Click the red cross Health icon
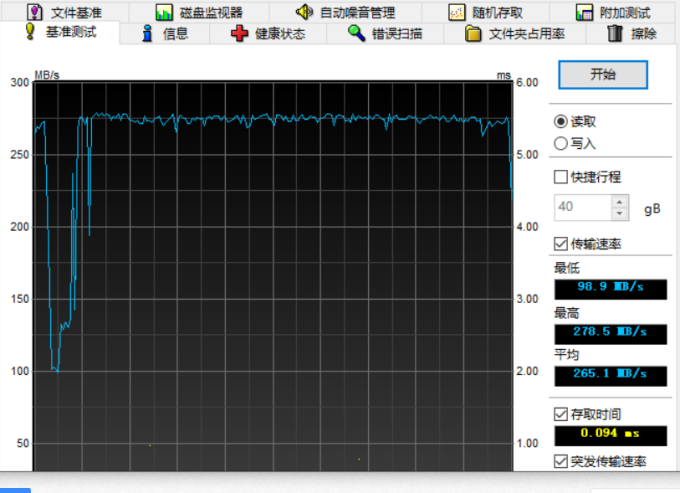680x493 pixels. coord(239,34)
